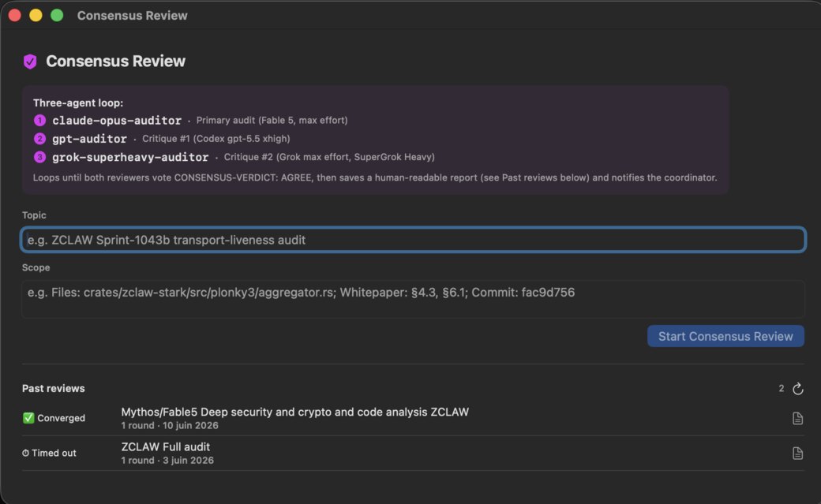Close the window with the red button
Image resolution: width=821 pixels, height=504 pixels.
15,15
